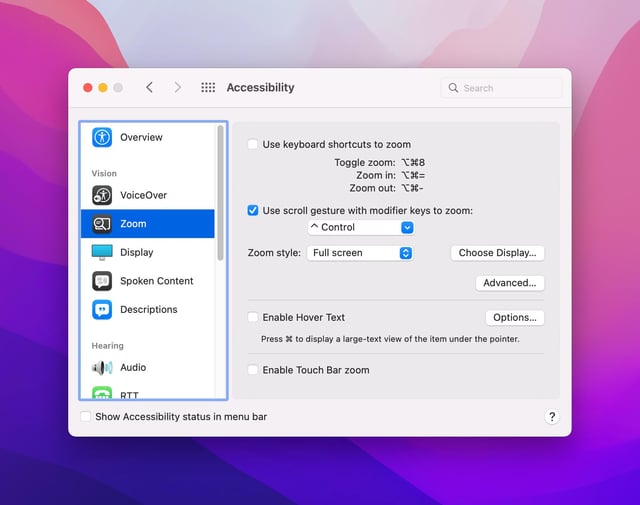Click the VoiceOver sidebar icon

coord(102,195)
